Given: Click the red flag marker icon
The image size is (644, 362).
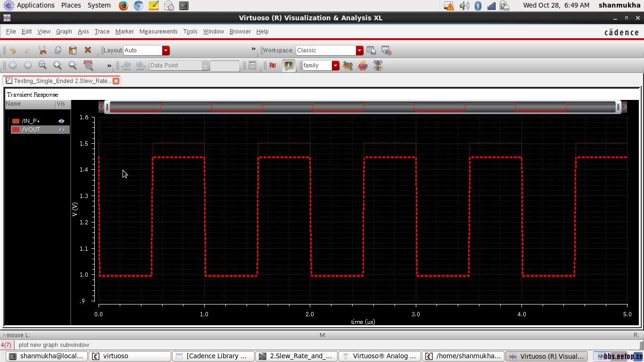Looking at the screenshot, I should click(x=272, y=66).
